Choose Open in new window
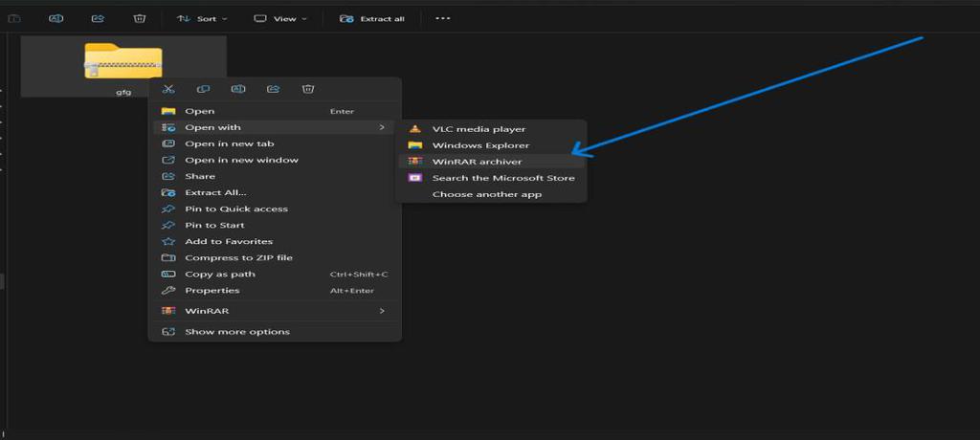 [x=275, y=160]
